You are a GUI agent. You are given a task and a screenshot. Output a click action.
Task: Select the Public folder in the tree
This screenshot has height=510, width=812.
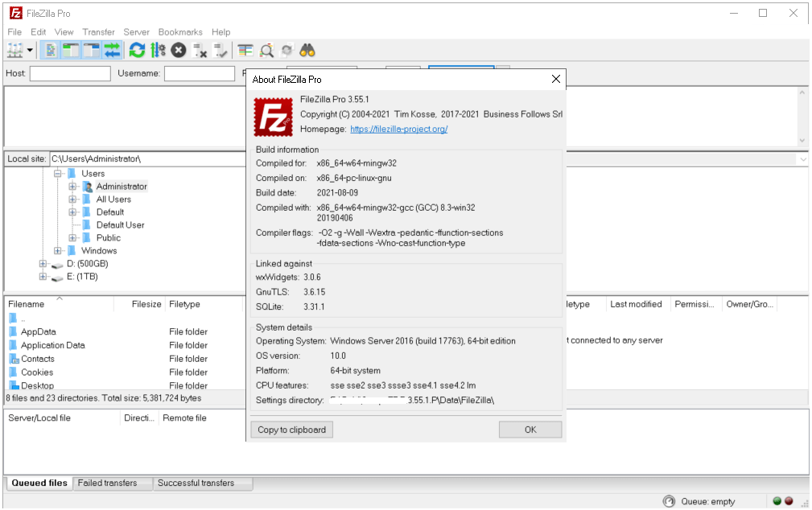pyautogui.click(x=108, y=237)
